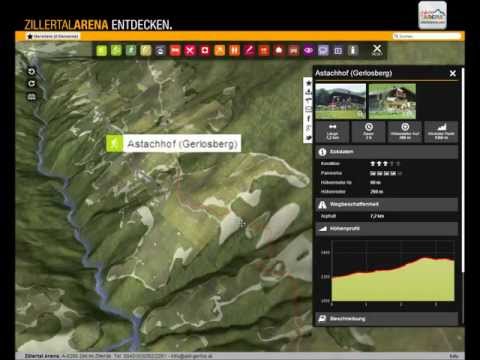Open the second farmhouse photo thumbnail

coord(392,101)
